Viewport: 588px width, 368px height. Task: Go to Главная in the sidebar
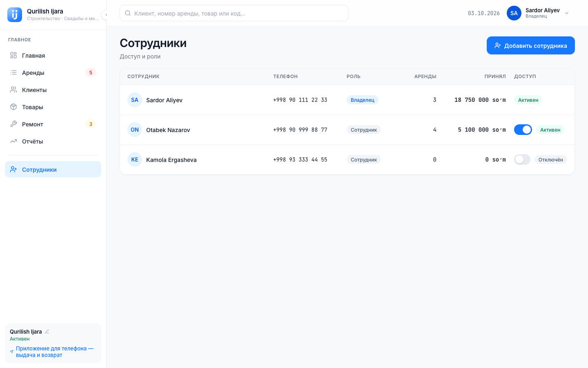[x=53, y=56]
